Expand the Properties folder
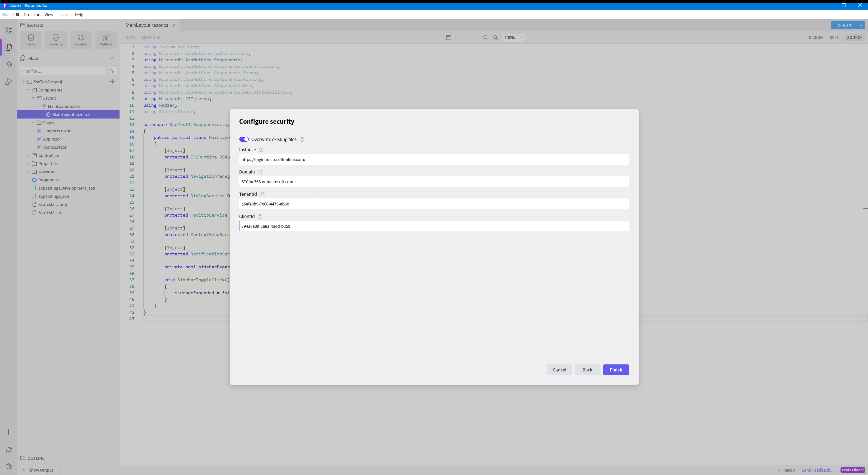The height and width of the screenshot is (475, 868). 29,164
